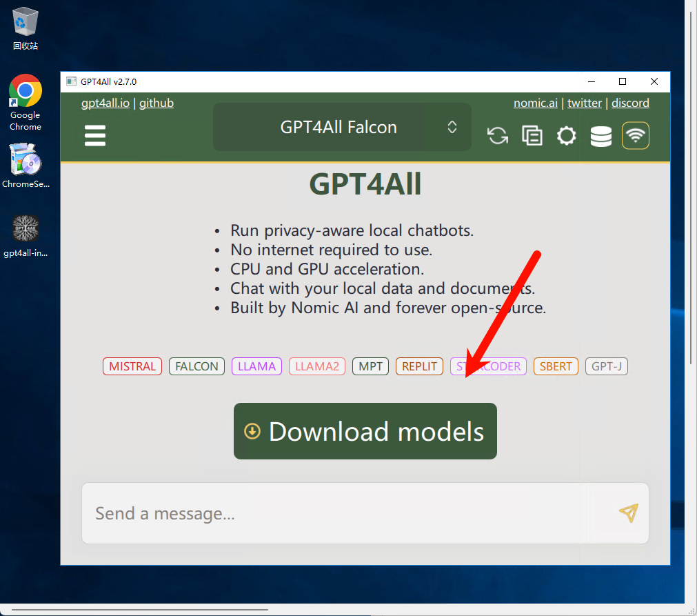Click 'Run privacy-aware local chatbots.' text

pyautogui.click(x=352, y=231)
